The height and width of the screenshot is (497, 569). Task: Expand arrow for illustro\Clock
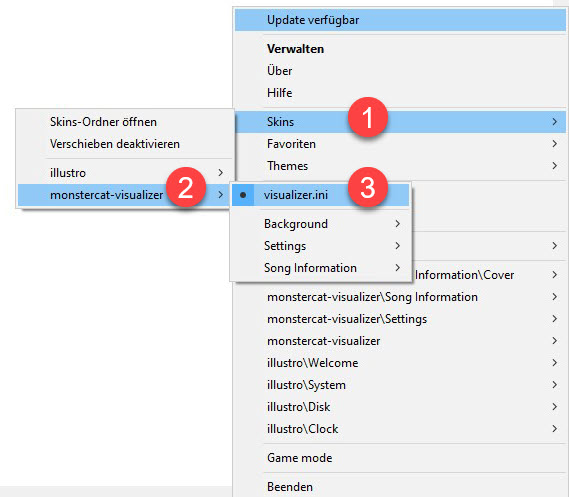click(x=554, y=429)
